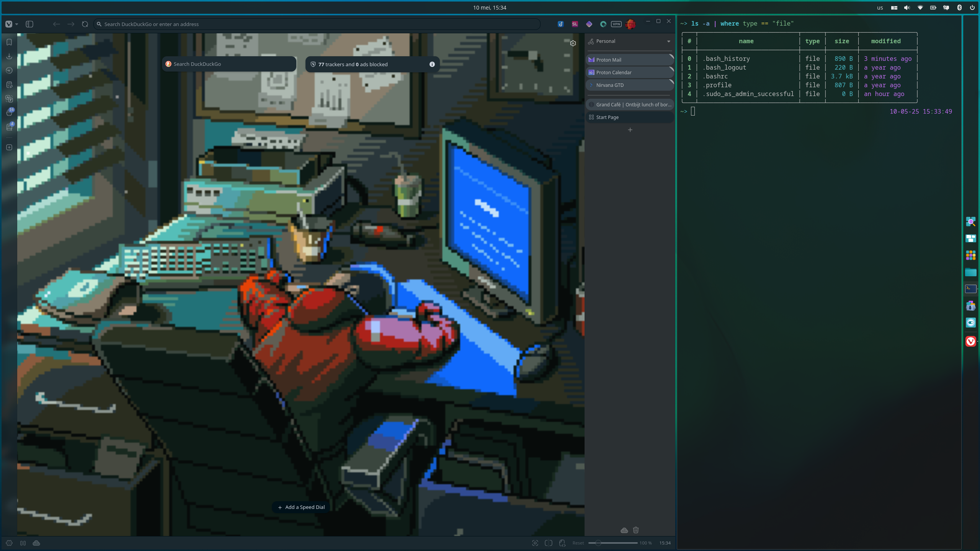This screenshot has width=980, height=551.
Task: Open the sidebar panel with badge 16
Action: [x=10, y=112]
